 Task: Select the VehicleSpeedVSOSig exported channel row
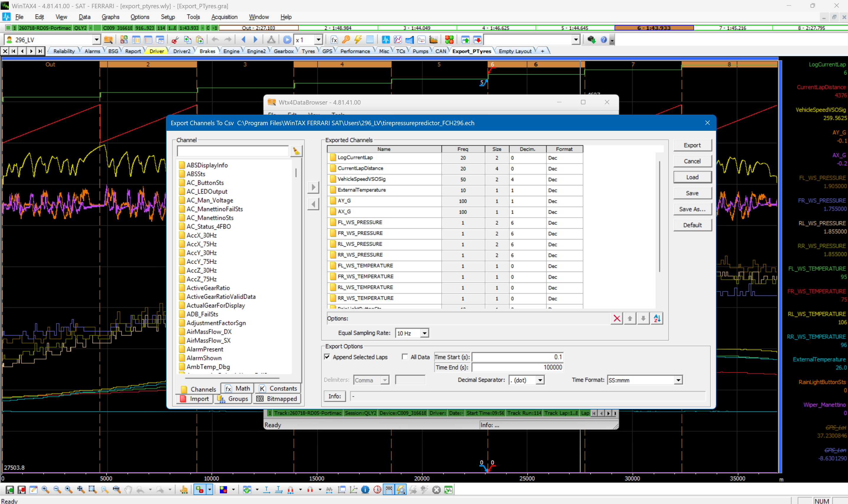[x=455, y=179]
